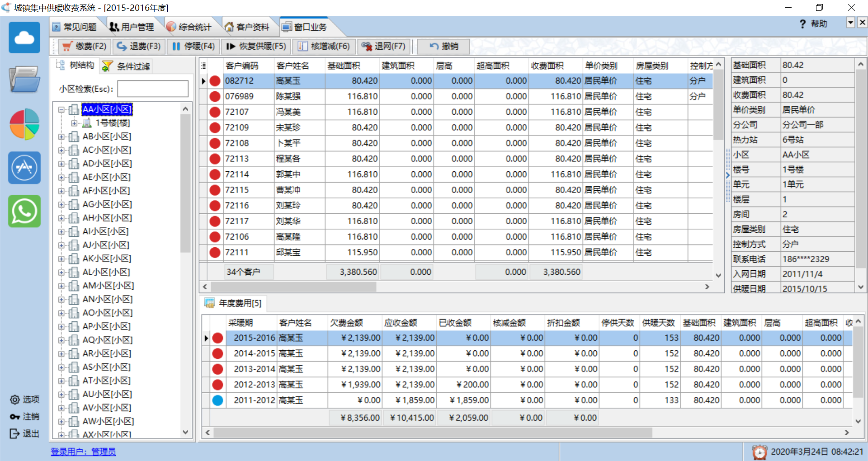Open the 登录用户: 管理员 link

click(83, 452)
